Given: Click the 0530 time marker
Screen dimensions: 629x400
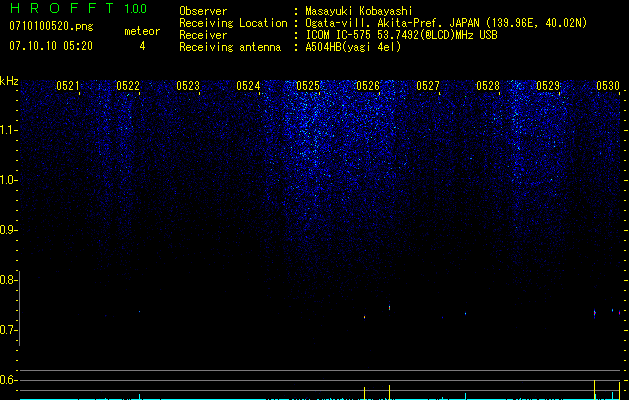Looking at the screenshot, I should 608,86.
